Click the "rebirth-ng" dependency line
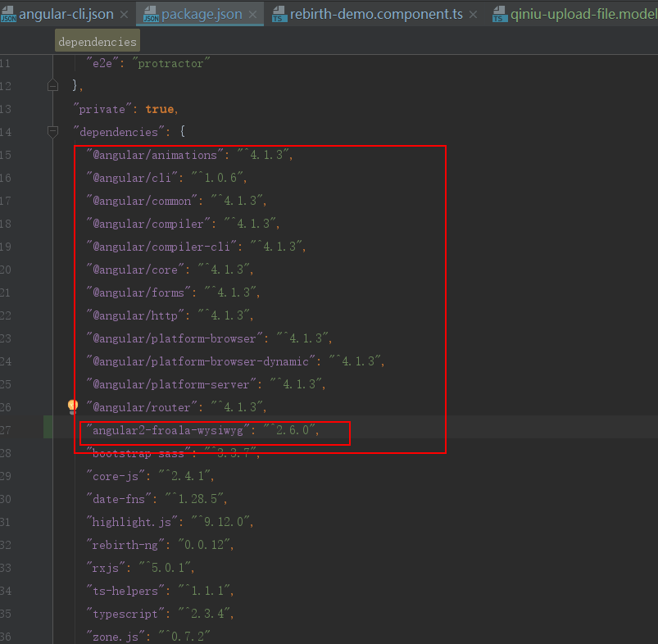Image resolution: width=658 pixels, height=644 pixels. [x=123, y=544]
